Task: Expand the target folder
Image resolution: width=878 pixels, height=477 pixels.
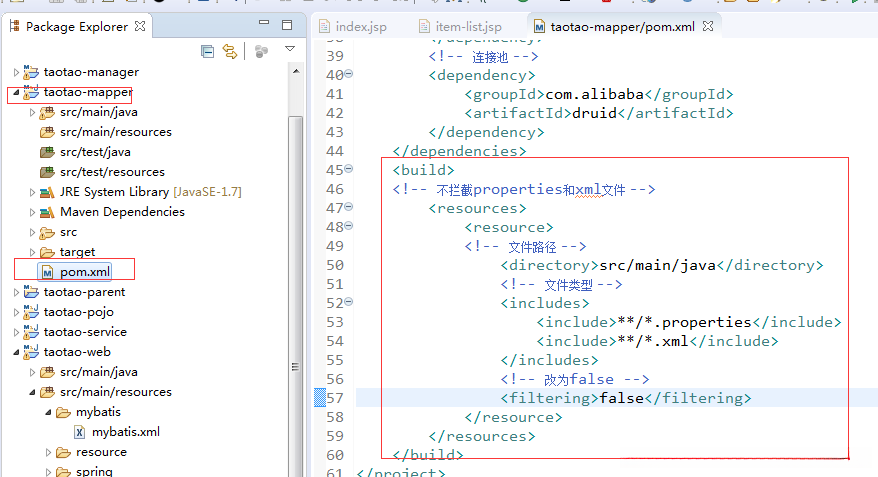Action: pyautogui.click(x=32, y=252)
